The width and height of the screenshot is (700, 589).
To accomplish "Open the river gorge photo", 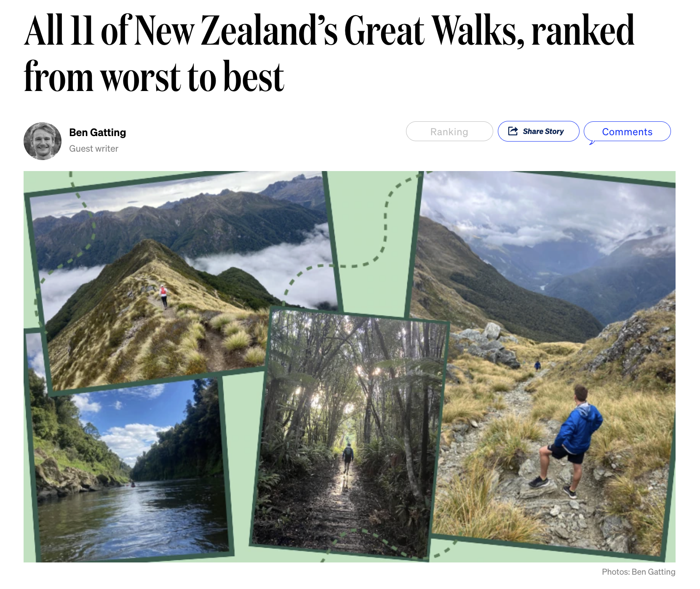I will click(128, 468).
